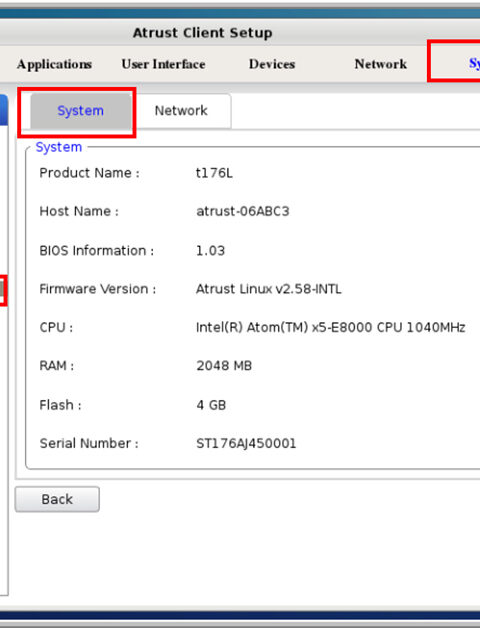The width and height of the screenshot is (480, 628).
Task: Click the firmware version Atrust Linux v2.58-INTL
Action: (268, 289)
